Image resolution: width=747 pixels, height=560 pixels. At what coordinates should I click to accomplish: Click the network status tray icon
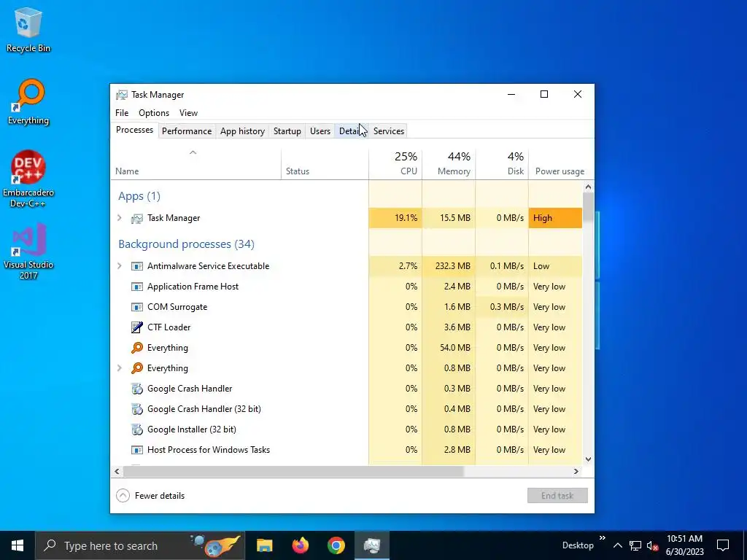[x=635, y=545]
